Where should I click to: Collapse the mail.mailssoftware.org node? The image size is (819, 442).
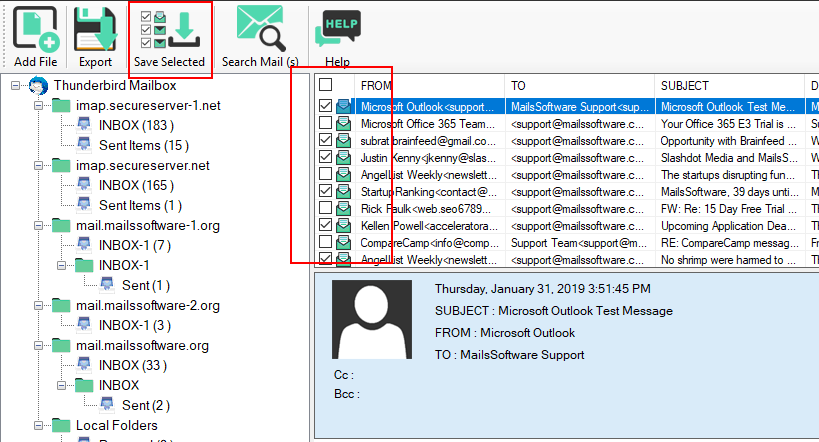point(39,345)
